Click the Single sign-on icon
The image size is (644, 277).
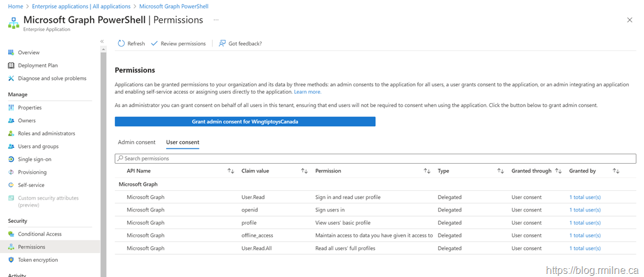coord(11,159)
